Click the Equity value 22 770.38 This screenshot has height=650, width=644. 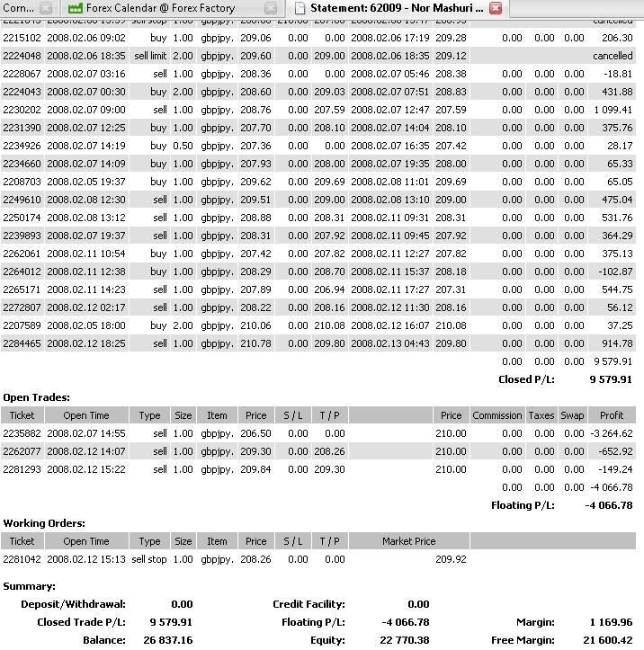405,640
